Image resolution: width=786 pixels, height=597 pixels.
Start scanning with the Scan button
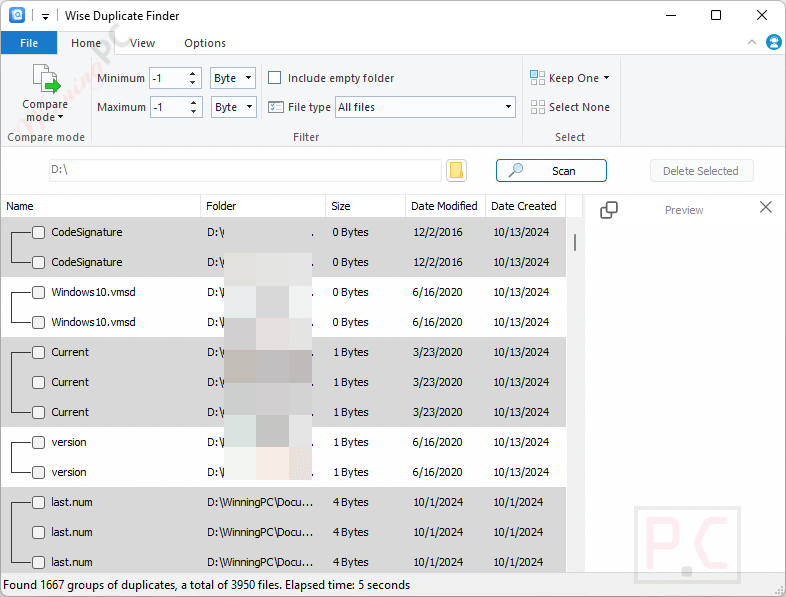pos(551,170)
